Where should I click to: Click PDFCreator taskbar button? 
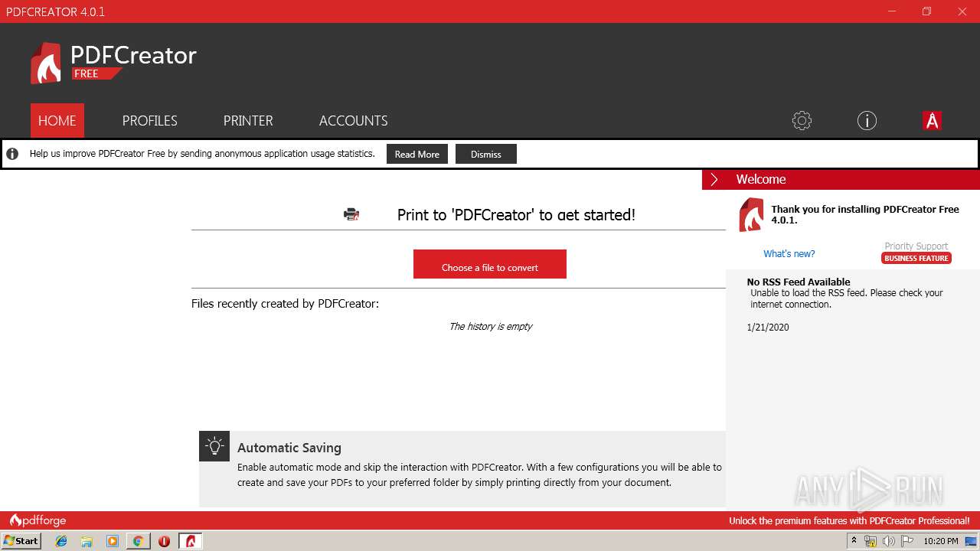click(x=191, y=541)
